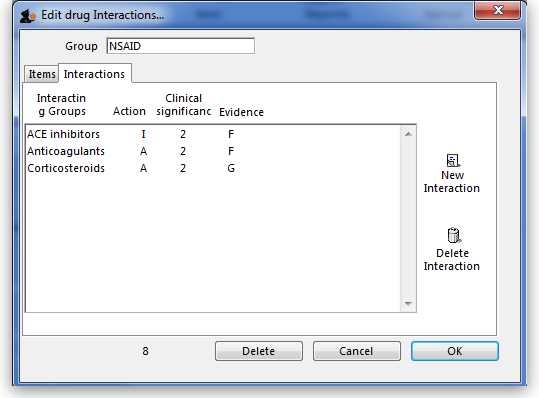Select the Interactions tab

[95, 74]
